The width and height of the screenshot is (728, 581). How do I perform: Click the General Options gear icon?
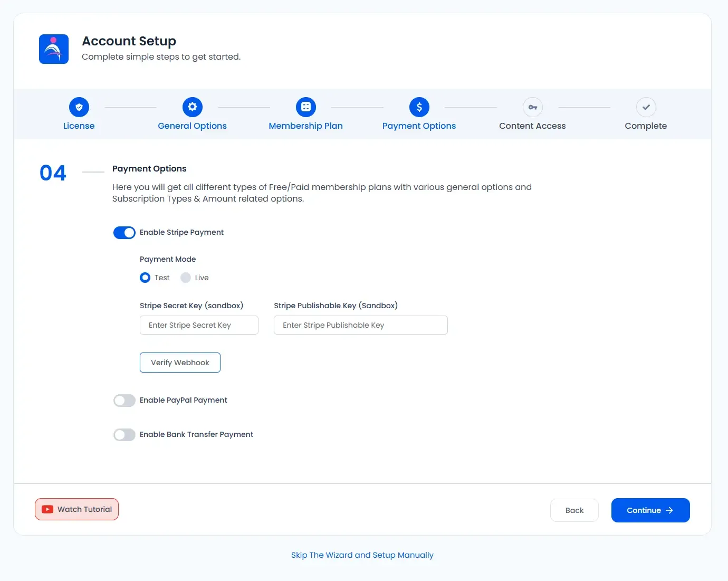tap(192, 107)
